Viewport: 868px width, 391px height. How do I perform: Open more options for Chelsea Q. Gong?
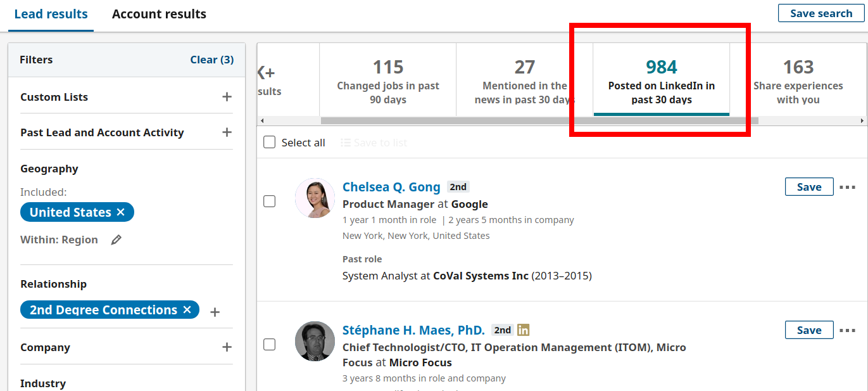847,187
